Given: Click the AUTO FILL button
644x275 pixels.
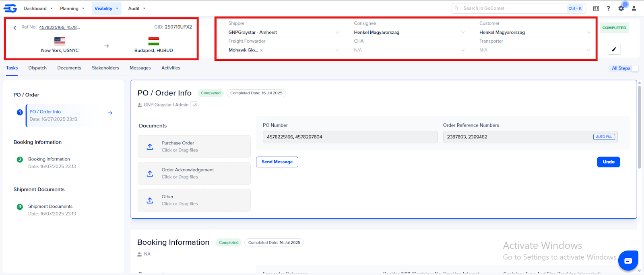Looking at the screenshot, I should [x=604, y=137].
